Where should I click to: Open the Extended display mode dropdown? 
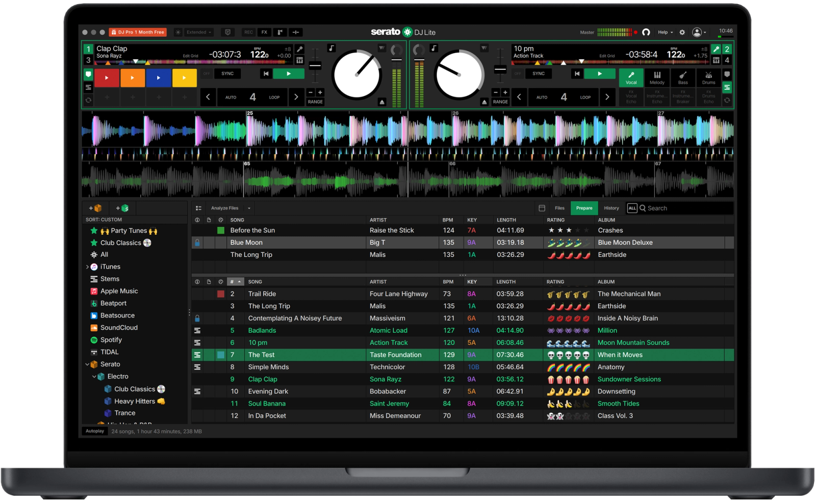pyautogui.click(x=198, y=32)
